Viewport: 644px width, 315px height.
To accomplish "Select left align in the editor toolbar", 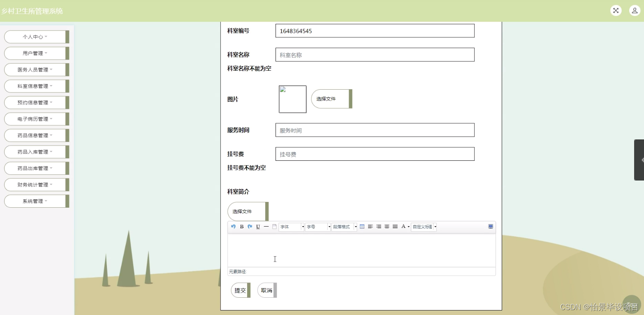I will [371, 227].
